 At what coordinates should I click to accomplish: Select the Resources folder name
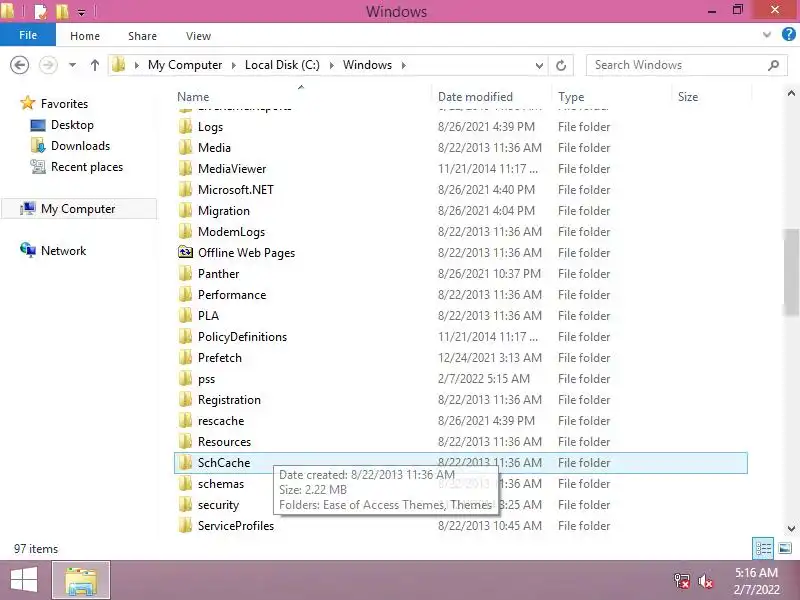(224, 442)
